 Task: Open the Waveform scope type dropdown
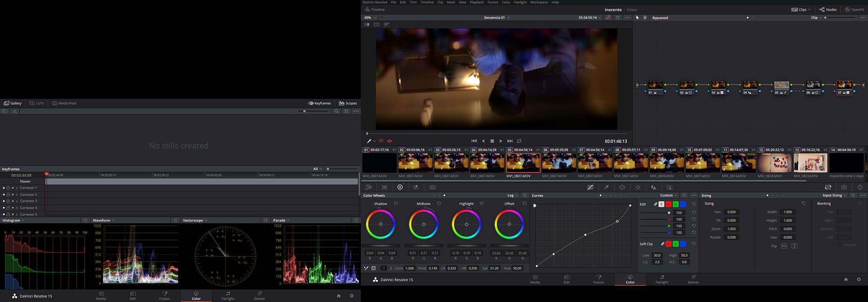(104, 221)
